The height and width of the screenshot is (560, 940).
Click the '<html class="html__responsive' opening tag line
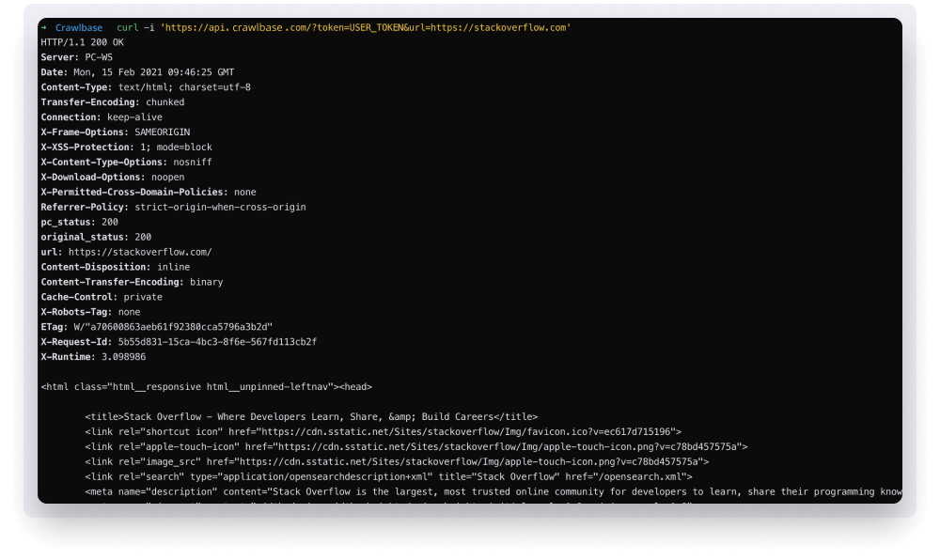tap(206, 387)
